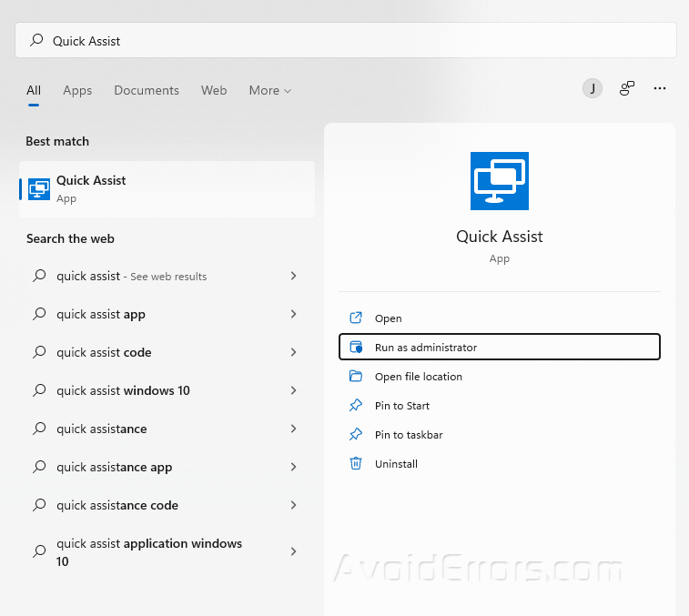Click the Open external-link icon
Screen dimensions: 689x616
pyautogui.click(x=356, y=318)
